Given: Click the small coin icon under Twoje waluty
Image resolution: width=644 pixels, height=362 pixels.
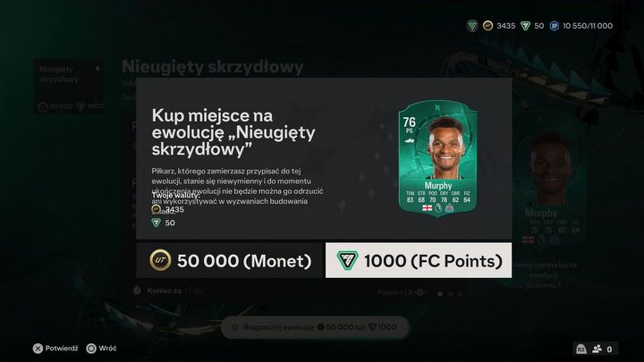Looking at the screenshot, I should pos(156,209).
